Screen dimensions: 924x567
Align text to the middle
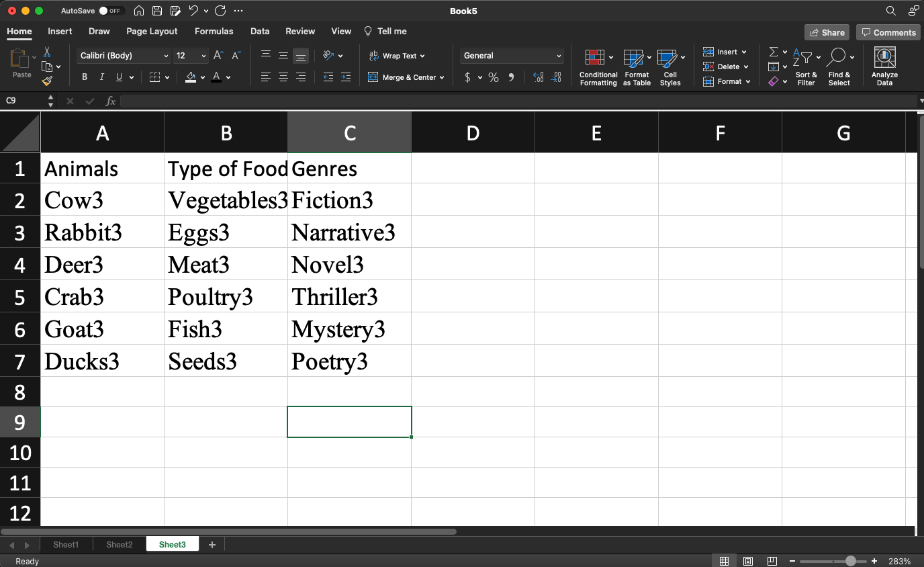point(283,56)
